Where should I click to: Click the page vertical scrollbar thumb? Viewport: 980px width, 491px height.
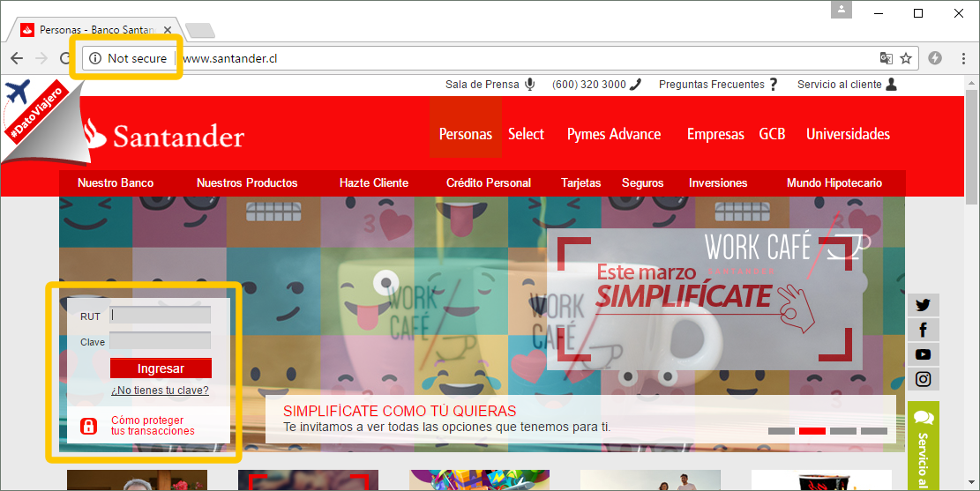tap(970, 146)
